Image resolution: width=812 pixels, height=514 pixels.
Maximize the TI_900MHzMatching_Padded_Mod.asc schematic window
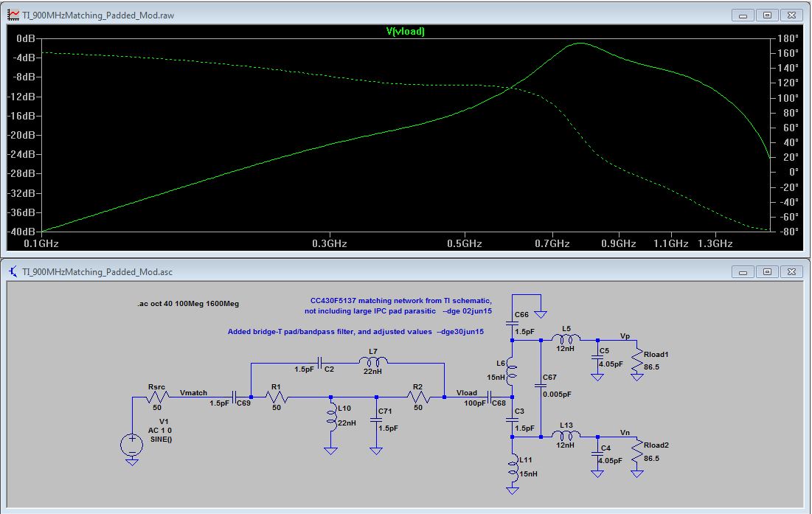click(767, 272)
